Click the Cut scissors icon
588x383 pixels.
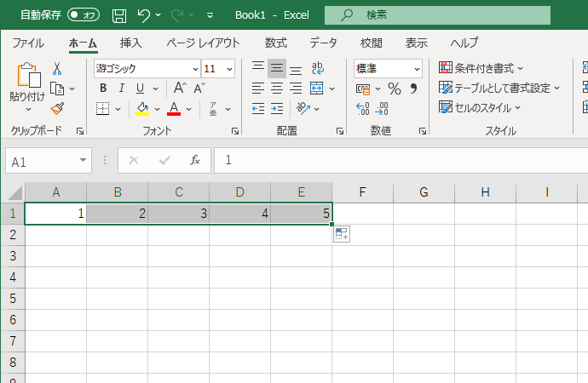click(x=57, y=68)
